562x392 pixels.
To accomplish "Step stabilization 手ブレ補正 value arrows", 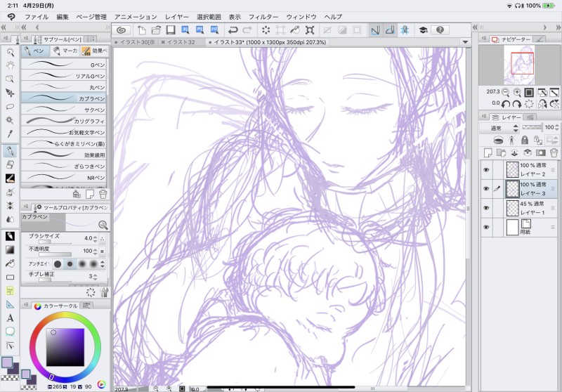I will click(x=95, y=276).
